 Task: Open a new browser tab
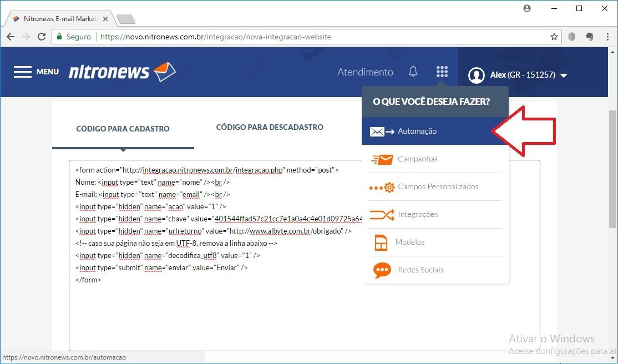click(126, 19)
